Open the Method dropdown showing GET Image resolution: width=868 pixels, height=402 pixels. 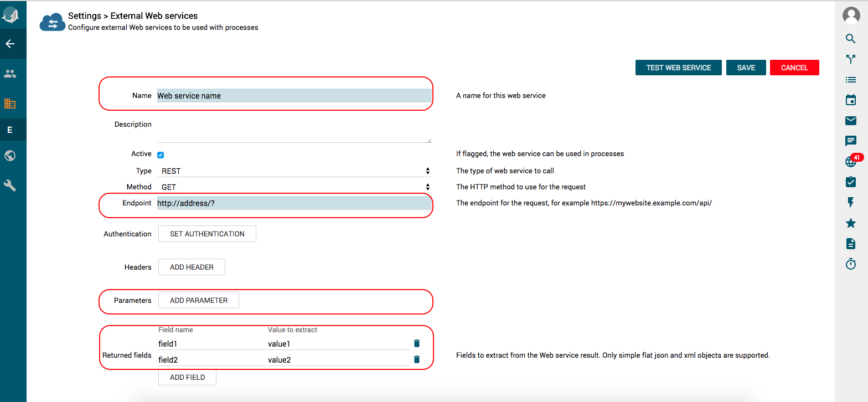[x=294, y=187]
